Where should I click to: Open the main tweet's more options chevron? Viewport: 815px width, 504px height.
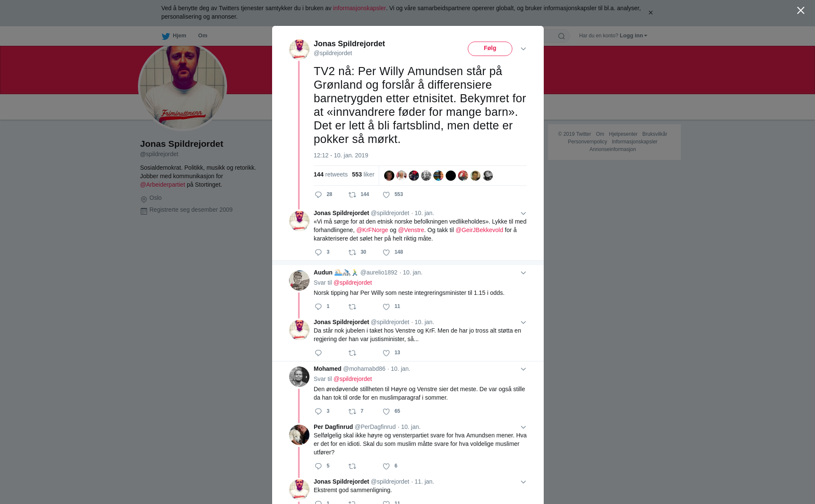tap(523, 49)
